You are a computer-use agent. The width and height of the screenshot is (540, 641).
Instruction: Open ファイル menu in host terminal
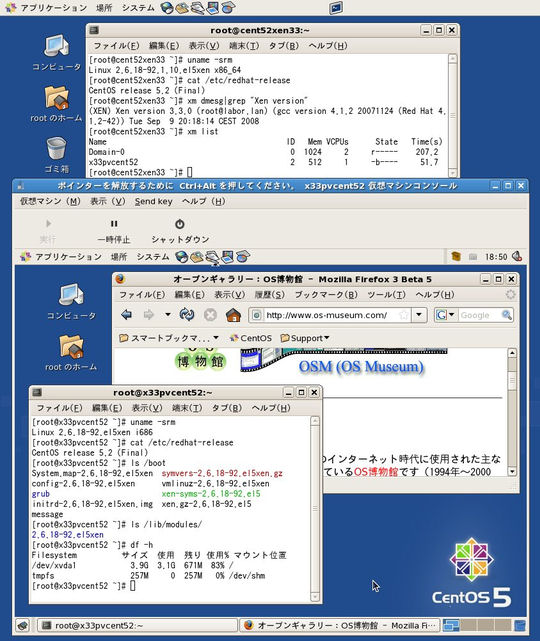(117, 46)
